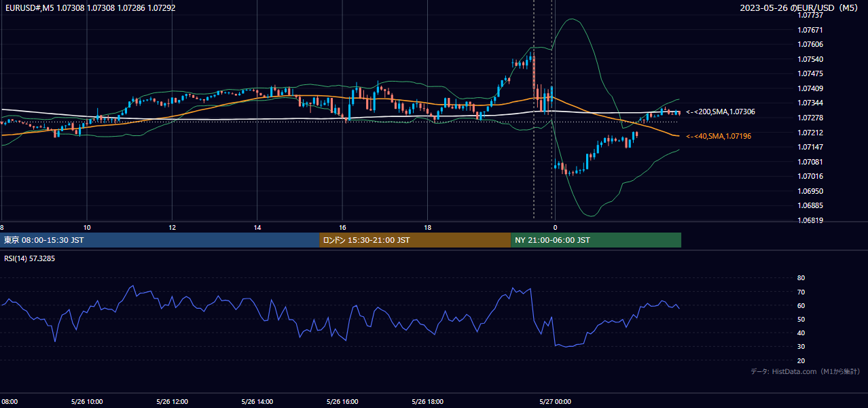Click the 5/26 10:00 time label

(87, 402)
